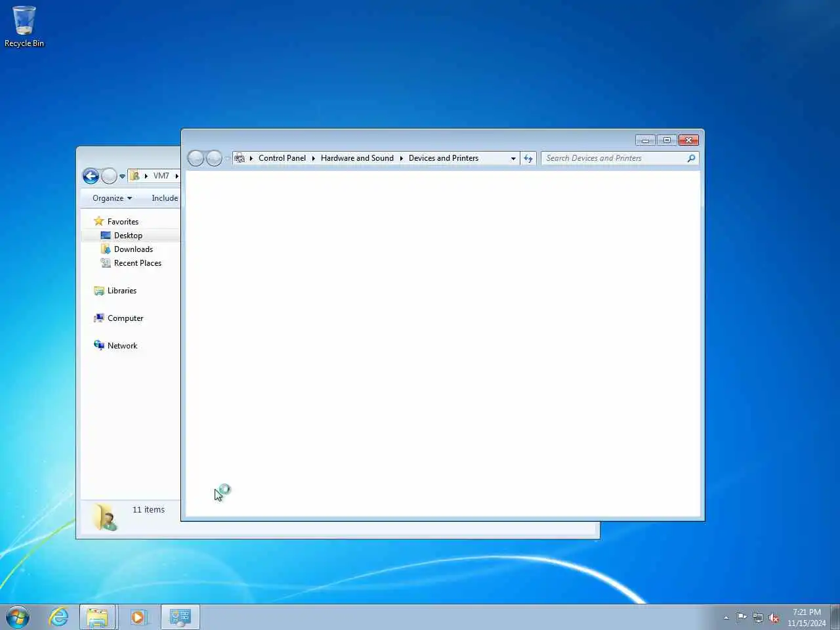Open recent pages dropdown in Devices and Printers

[x=227, y=159]
